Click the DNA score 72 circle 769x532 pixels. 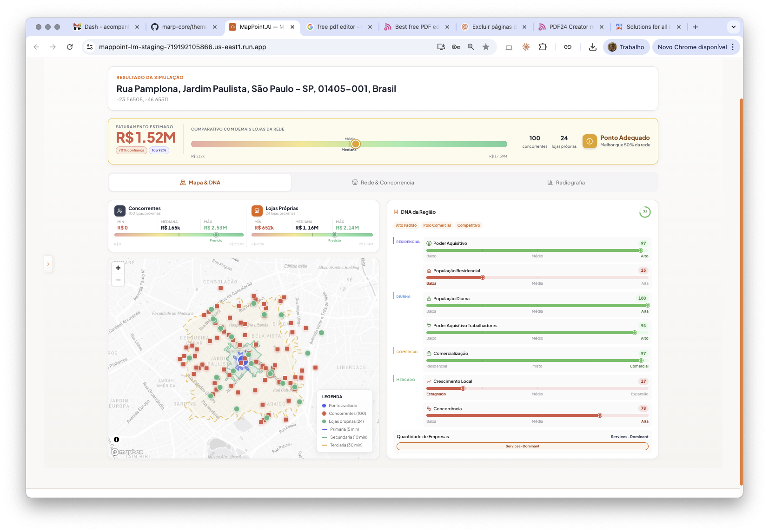[x=645, y=212]
